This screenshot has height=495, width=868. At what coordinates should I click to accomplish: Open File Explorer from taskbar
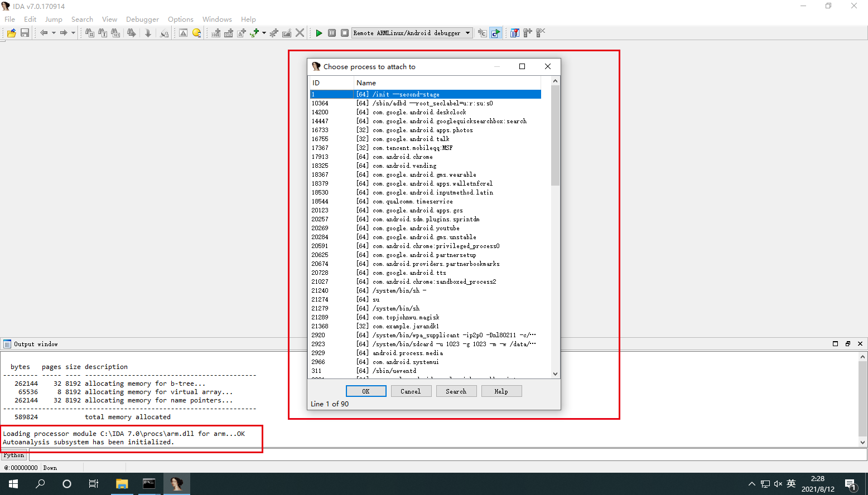[x=122, y=484]
